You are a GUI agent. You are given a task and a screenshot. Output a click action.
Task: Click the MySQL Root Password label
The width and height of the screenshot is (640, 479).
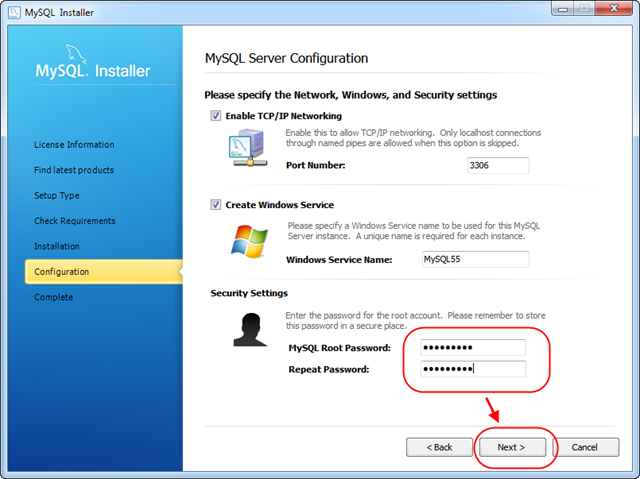tap(339, 348)
